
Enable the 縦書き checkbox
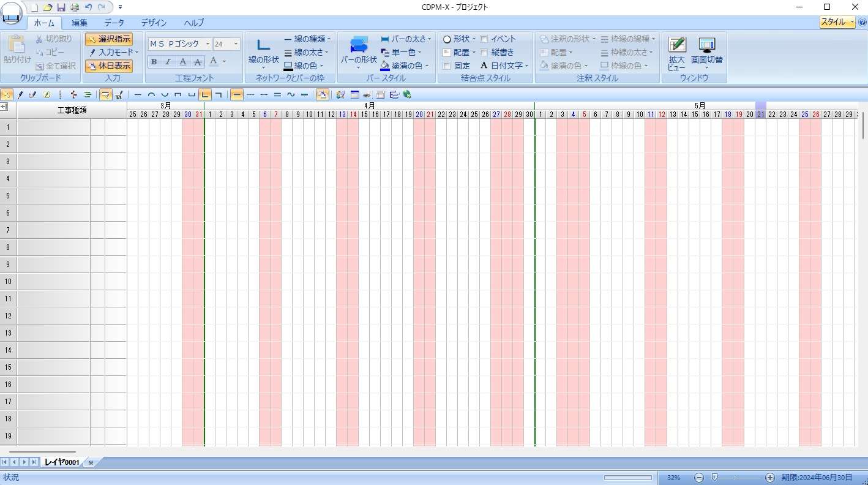click(484, 53)
